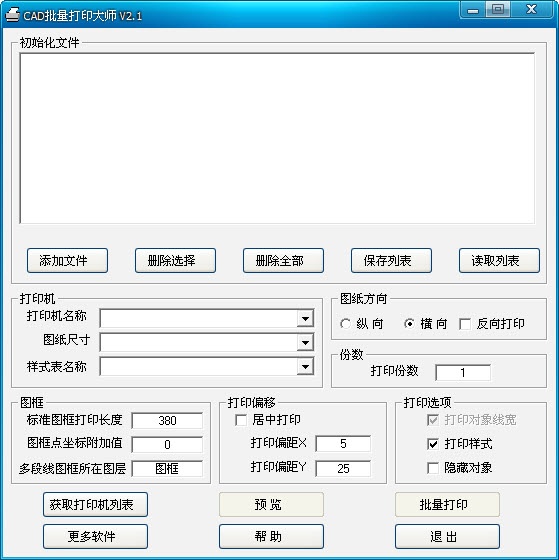Close the CAD批量打印大师 window
Viewport: 559px width, 560px height.
pos(531,10)
